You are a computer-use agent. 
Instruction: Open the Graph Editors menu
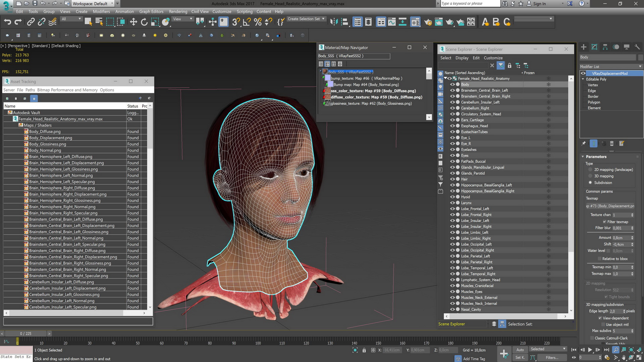pyautogui.click(x=151, y=11)
